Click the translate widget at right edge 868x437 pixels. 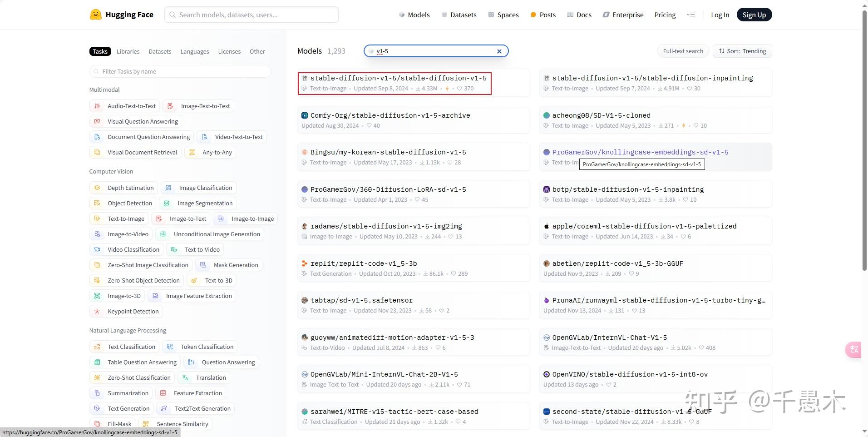coord(854,349)
